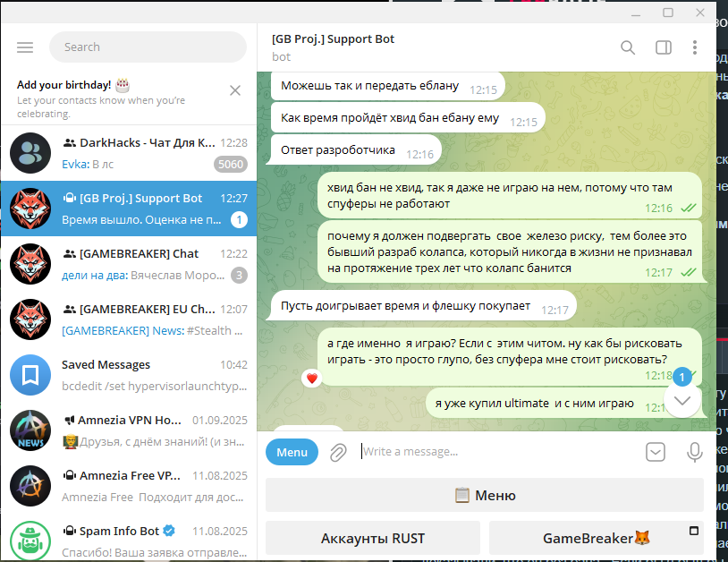The height and width of the screenshot is (562, 728).
Task: Click the message starting 'хвид бан не хвид'
Action: point(509,196)
